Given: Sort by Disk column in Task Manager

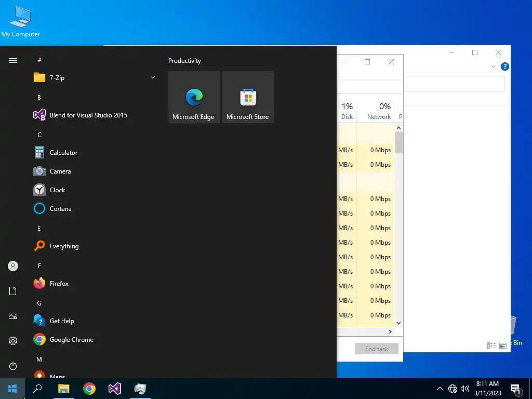Looking at the screenshot, I should click(347, 111).
